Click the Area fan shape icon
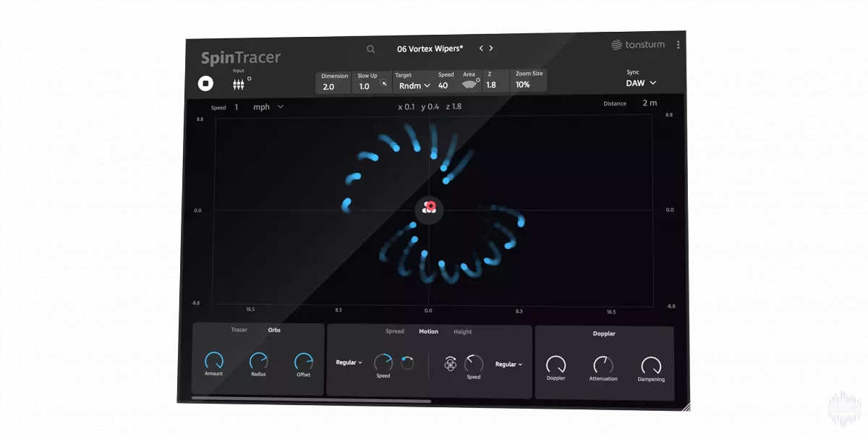 [x=470, y=85]
